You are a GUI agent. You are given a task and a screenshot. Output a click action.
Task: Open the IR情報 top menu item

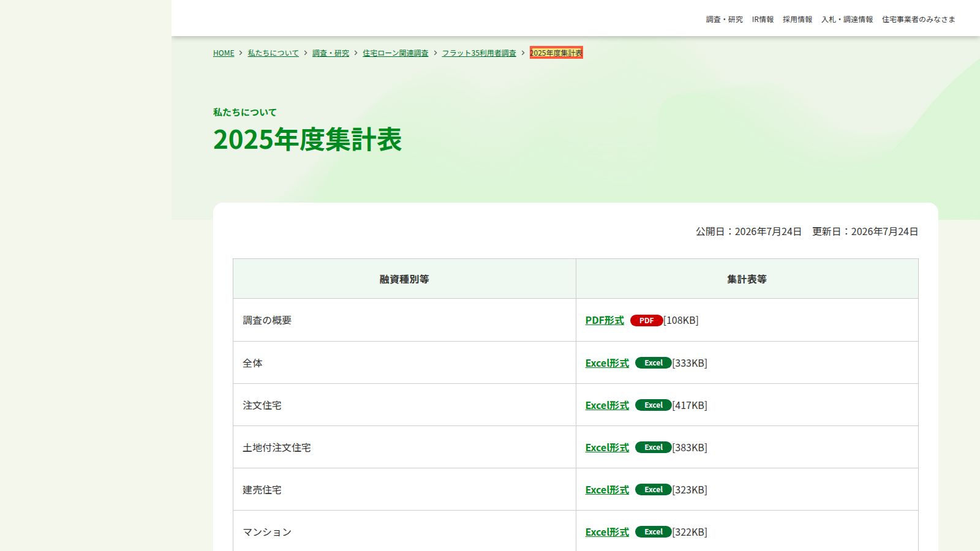763,20
